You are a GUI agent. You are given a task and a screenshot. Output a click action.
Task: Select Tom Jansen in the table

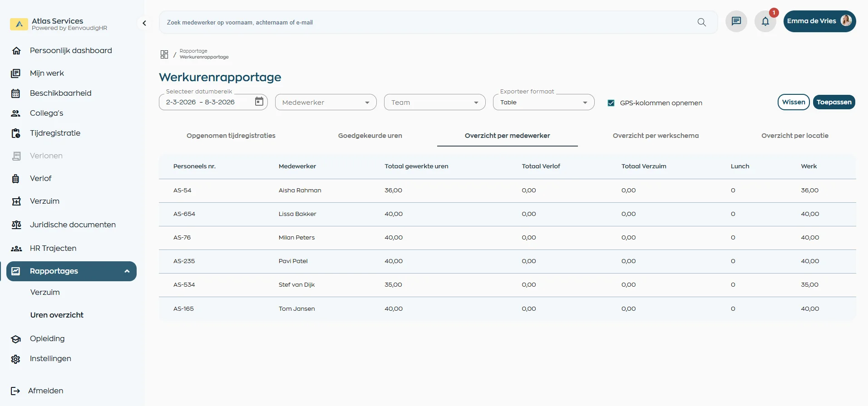point(296,309)
